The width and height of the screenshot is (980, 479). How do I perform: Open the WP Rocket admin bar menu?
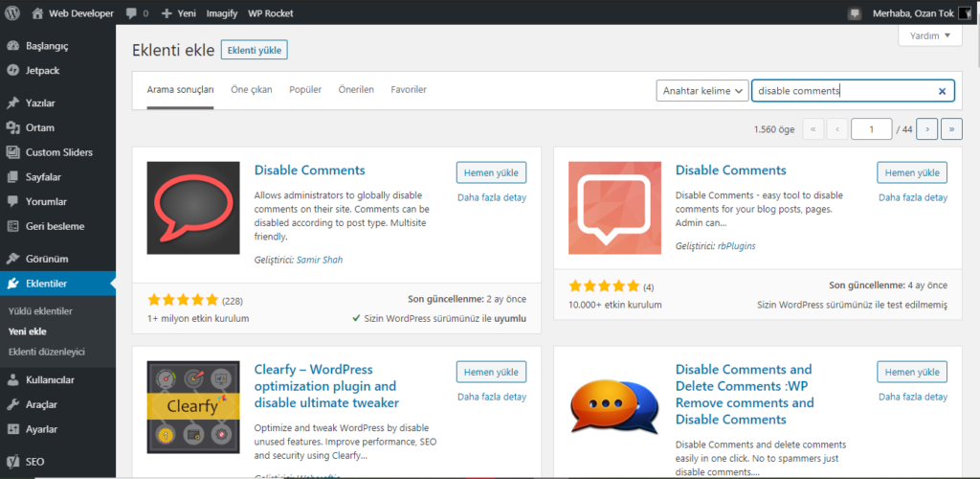click(270, 13)
